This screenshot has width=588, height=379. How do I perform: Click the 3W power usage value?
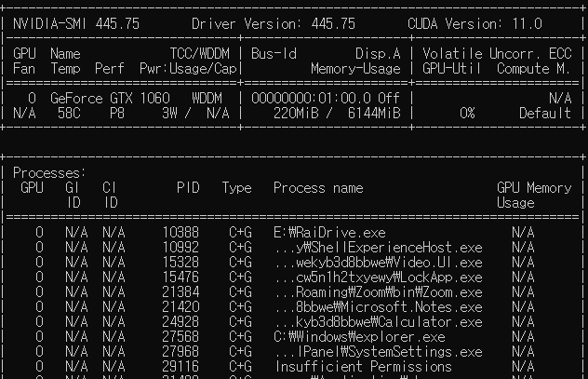[169, 114]
